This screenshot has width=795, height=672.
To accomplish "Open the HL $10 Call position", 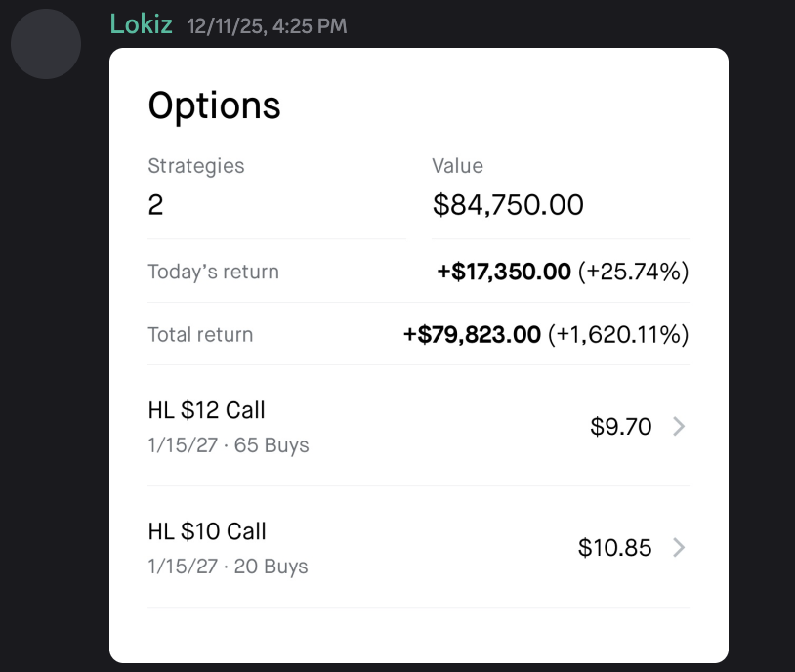I will click(419, 547).
